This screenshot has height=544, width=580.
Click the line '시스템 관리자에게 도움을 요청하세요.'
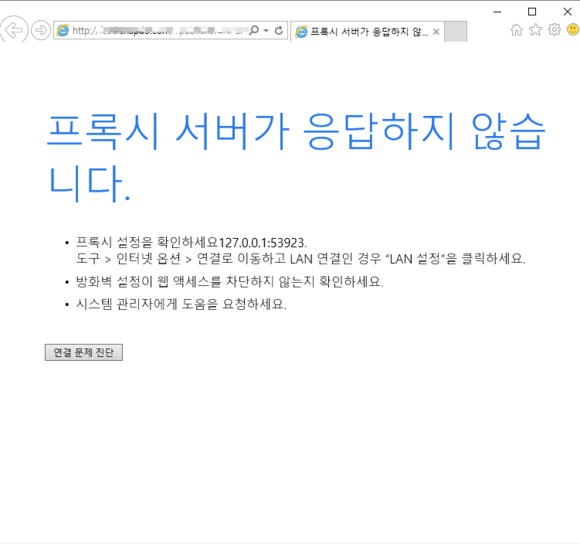181,304
